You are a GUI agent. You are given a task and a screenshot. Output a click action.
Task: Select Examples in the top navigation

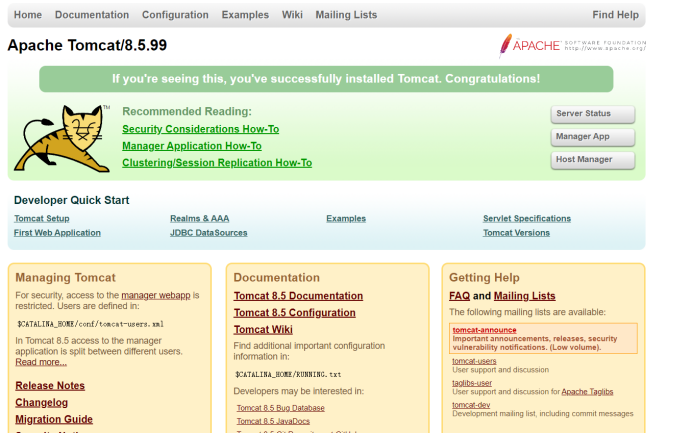coord(245,15)
